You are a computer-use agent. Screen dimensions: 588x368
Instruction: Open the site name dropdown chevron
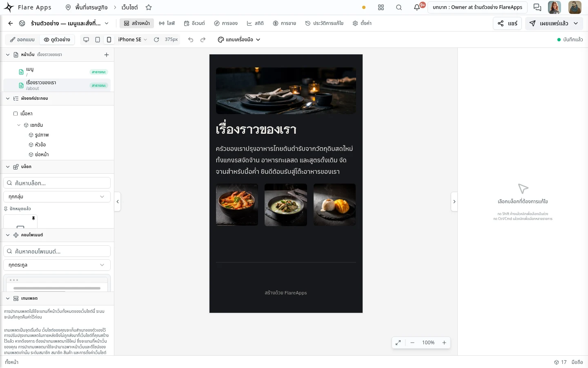(x=107, y=23)
